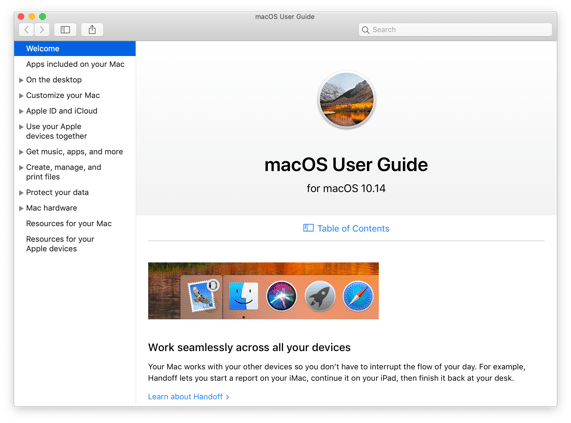
Task: Click the macOS User Guide heading
Action: (346, 165)
